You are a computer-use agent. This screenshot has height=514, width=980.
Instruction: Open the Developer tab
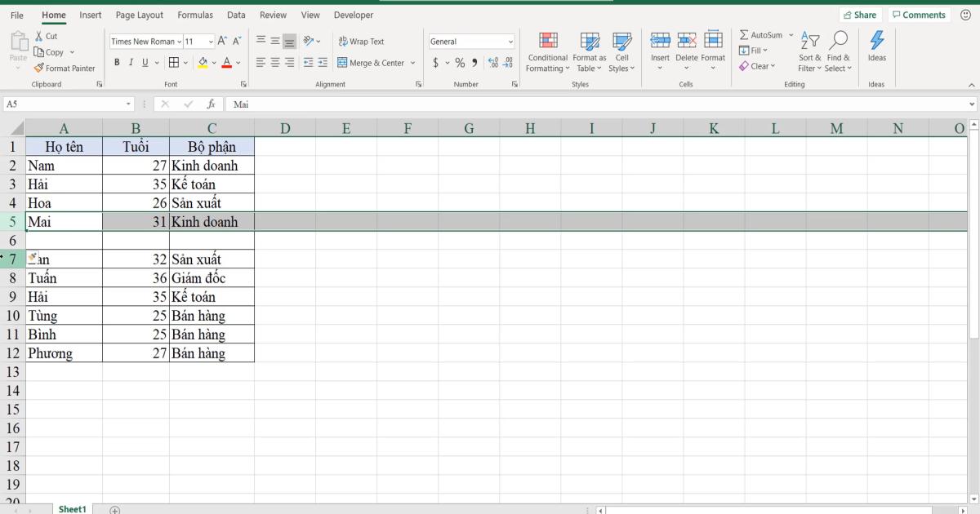click(x=353, y=15)
